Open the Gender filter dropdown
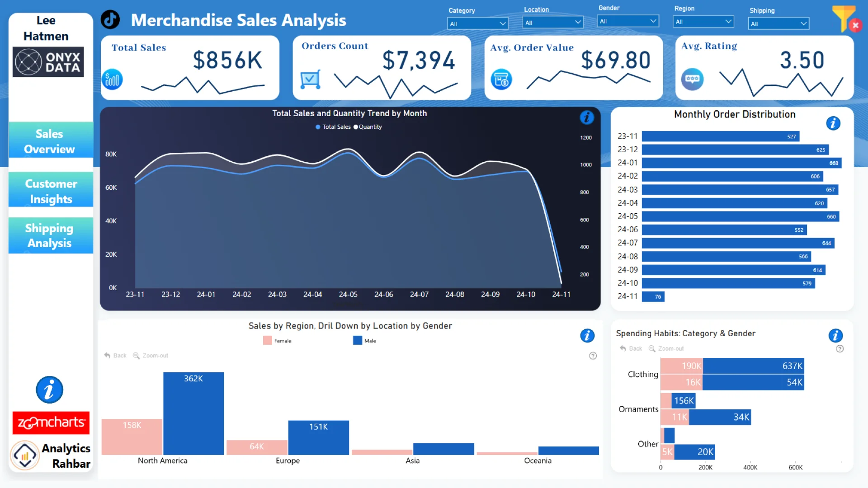The width and height of the screenshot is (868, 488). [628, 21]
